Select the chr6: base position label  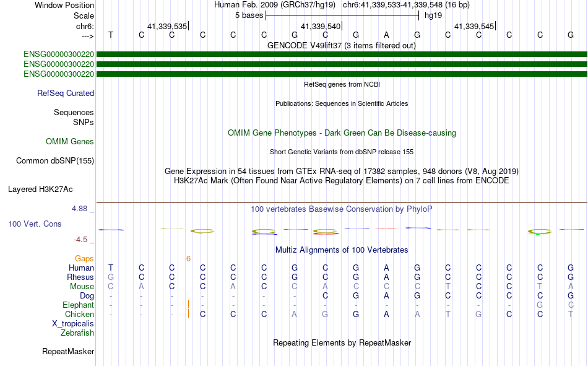[85, 26]
